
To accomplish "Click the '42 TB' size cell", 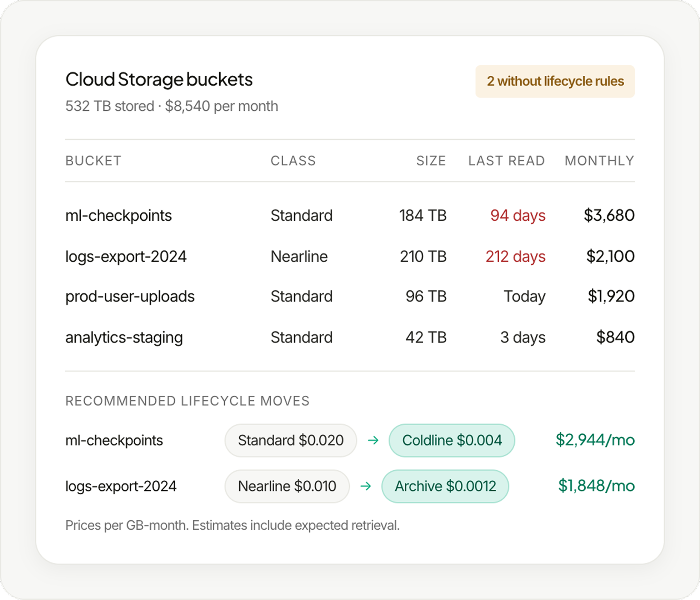I will click(x=426, y=337).
